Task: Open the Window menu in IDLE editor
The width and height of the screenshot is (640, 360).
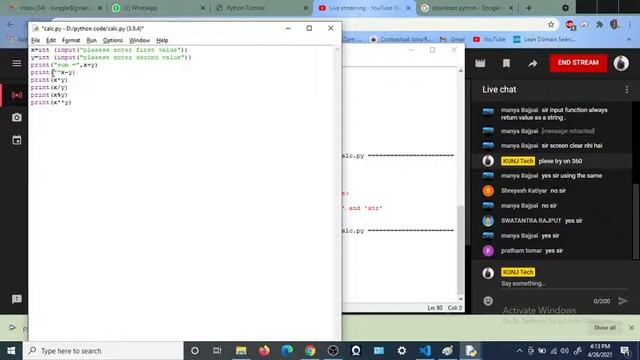Action: [x=139, y=40]
